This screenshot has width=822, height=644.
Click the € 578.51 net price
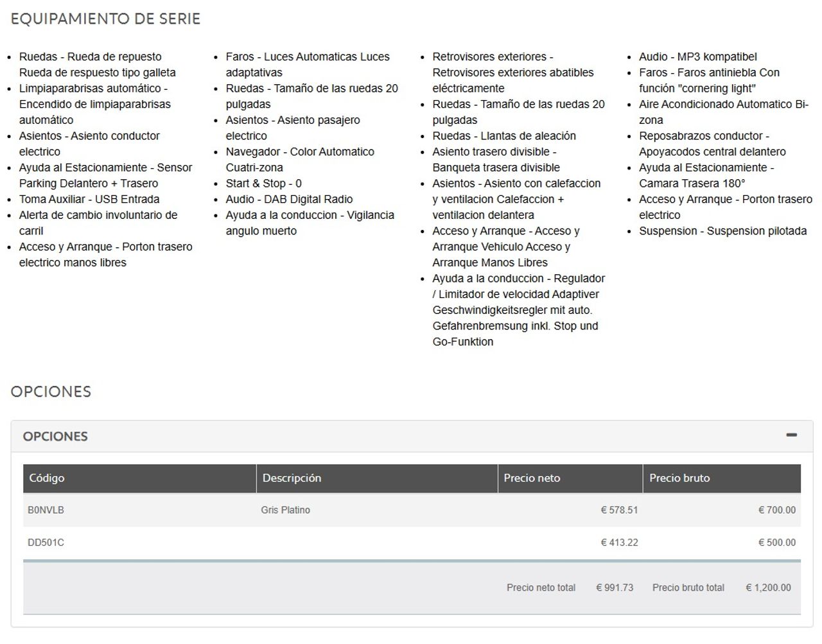[619, 510]
